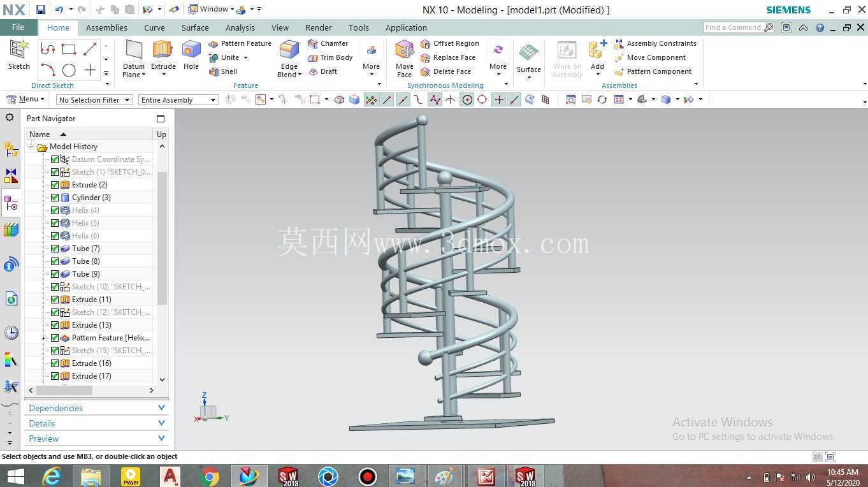
Task: Start a new Sketch
Action: point(18,55)
